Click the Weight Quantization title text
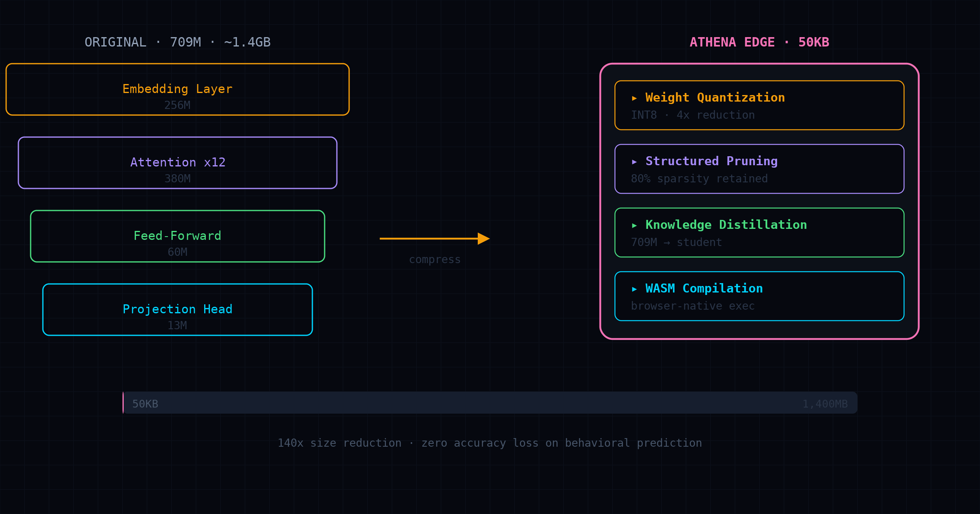The width and height of the screenshot is (980, 514). [715, 98]
